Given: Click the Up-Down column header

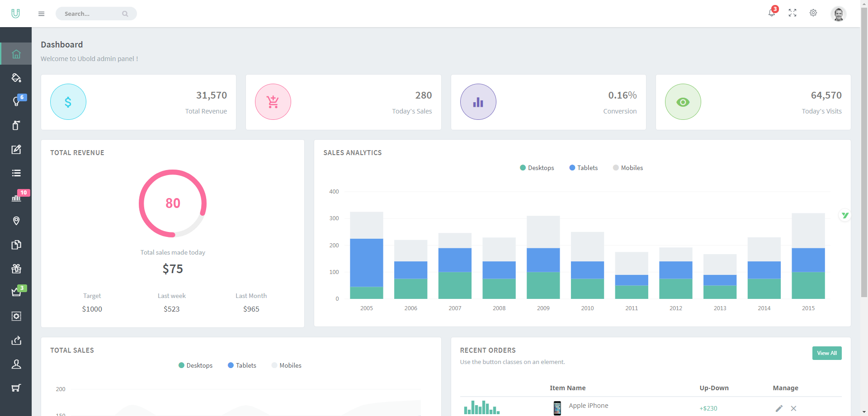Looking at the screenshot, I should [x=714, y=388].
